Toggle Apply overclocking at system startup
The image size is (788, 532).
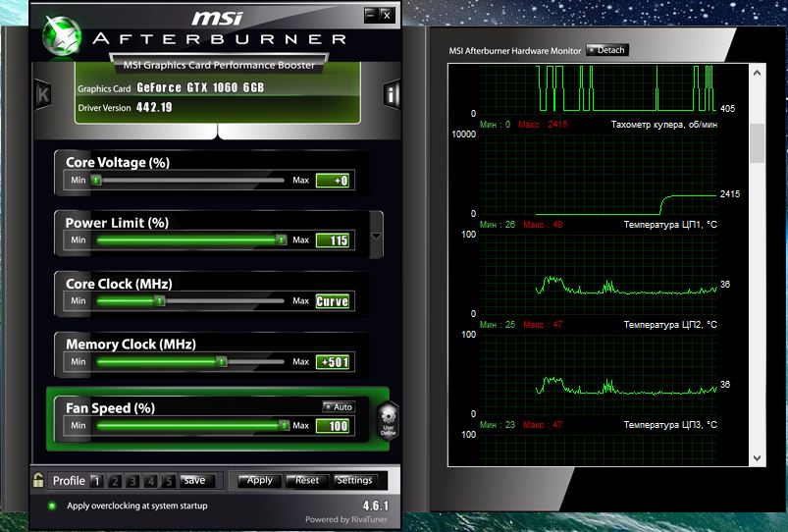52,505
